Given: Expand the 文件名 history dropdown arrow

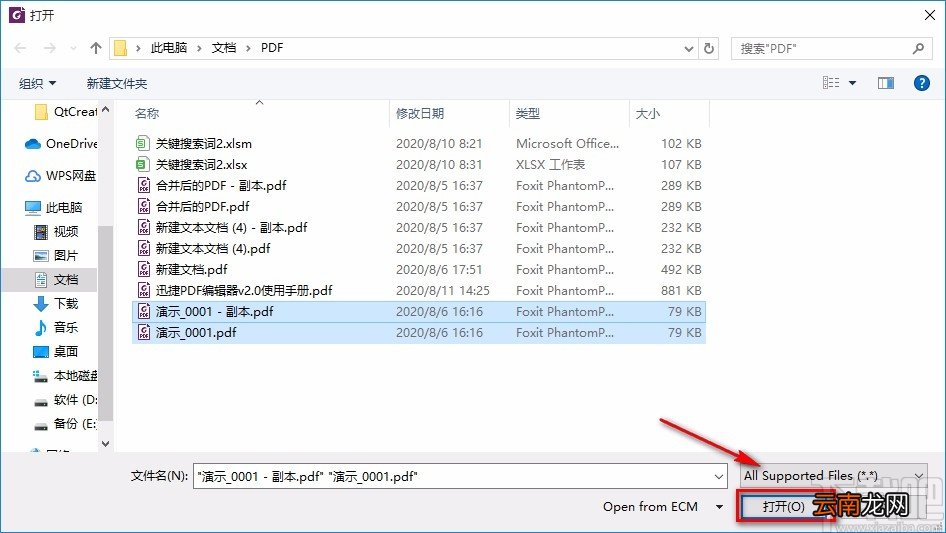Looking at the screenshot, I should [719, 477].
